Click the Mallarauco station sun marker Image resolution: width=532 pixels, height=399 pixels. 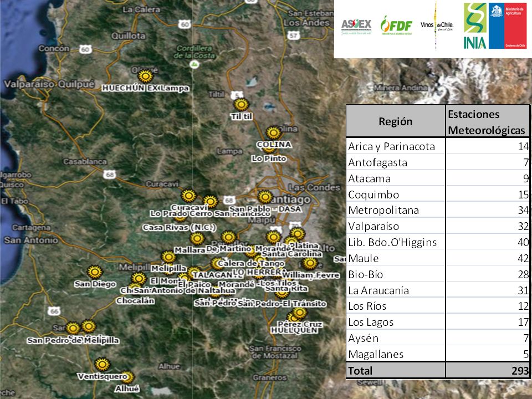197,238
